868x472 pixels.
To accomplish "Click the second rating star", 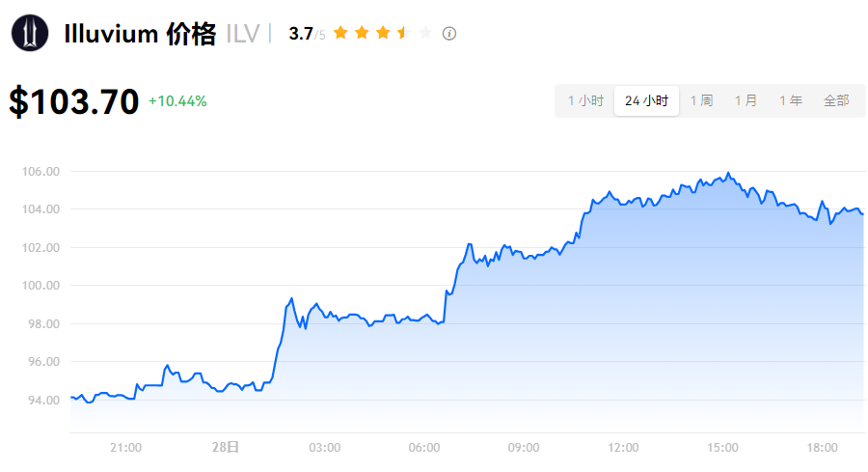I will pyautogui.click(x=362, y=33).
